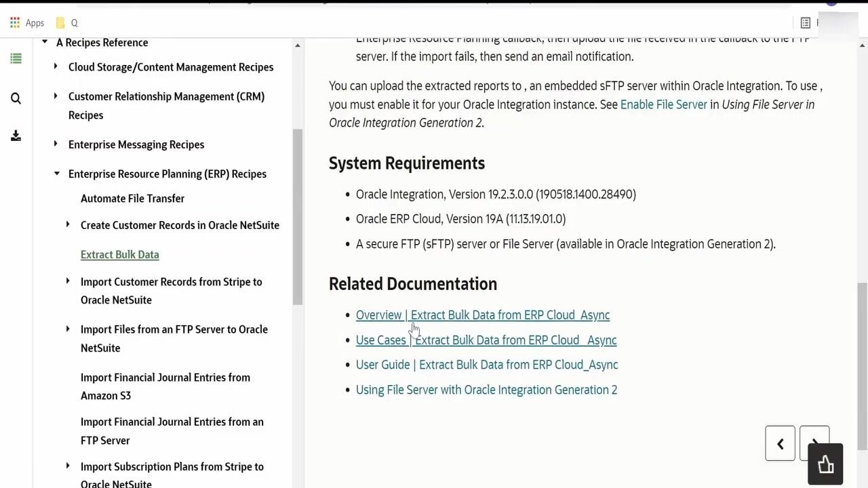Click the Oracle Integration, Version 19.2.3.0.0 text

click(496, 195)
